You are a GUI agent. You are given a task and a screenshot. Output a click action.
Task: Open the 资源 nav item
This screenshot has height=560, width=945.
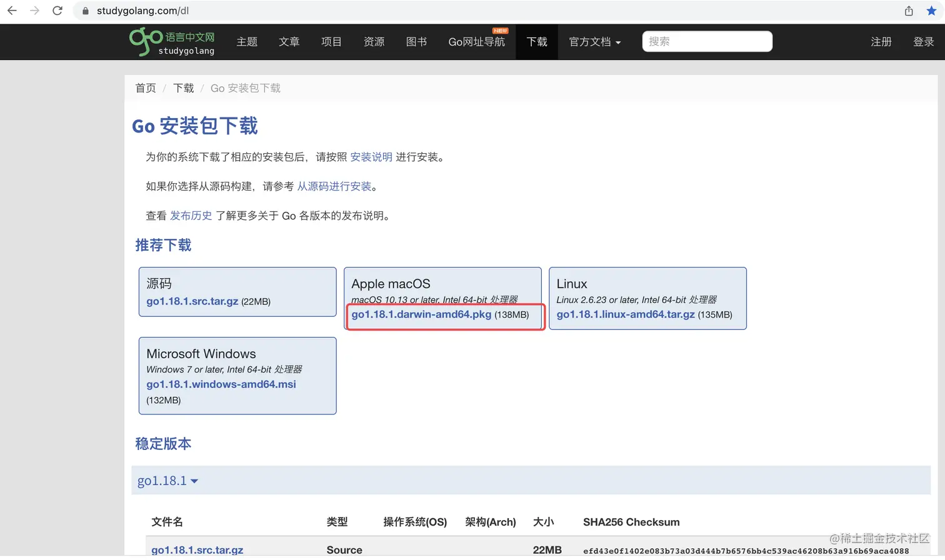click(x=374, y=42)
